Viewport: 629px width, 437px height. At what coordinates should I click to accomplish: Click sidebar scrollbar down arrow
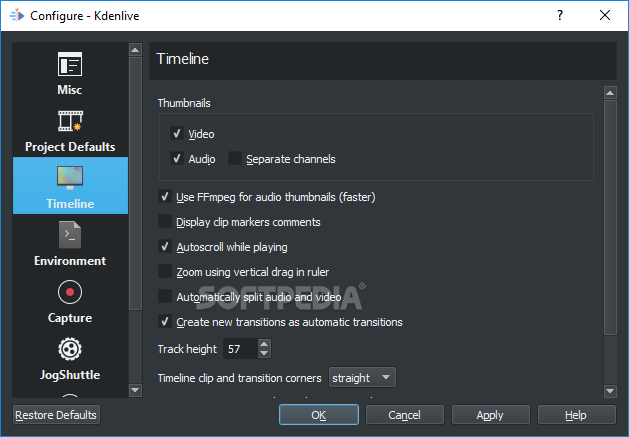135,390
